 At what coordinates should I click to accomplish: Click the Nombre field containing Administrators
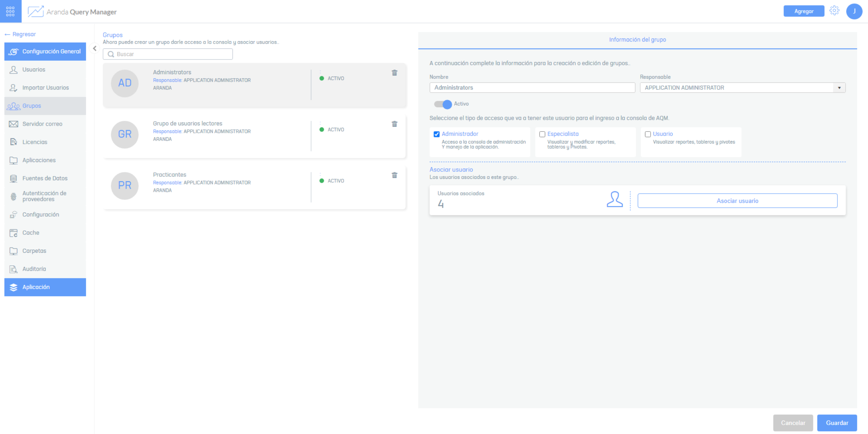tap(532, 88)
